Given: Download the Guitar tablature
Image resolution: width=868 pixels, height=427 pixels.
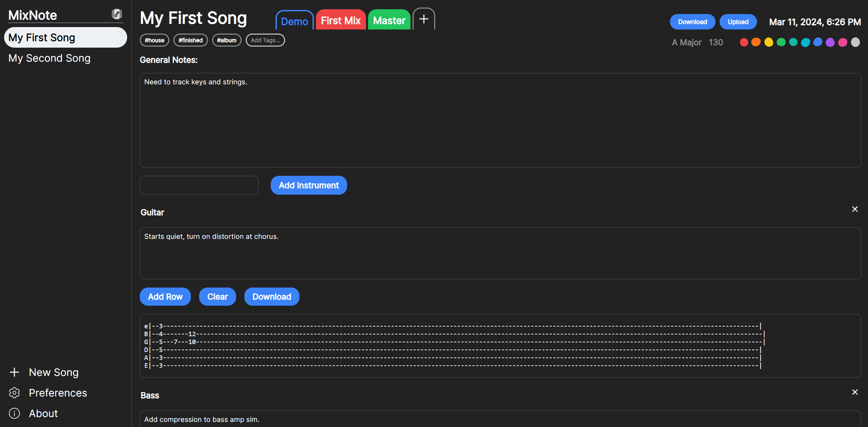Looking at the screenshot, I should click(x=272, y=297).
